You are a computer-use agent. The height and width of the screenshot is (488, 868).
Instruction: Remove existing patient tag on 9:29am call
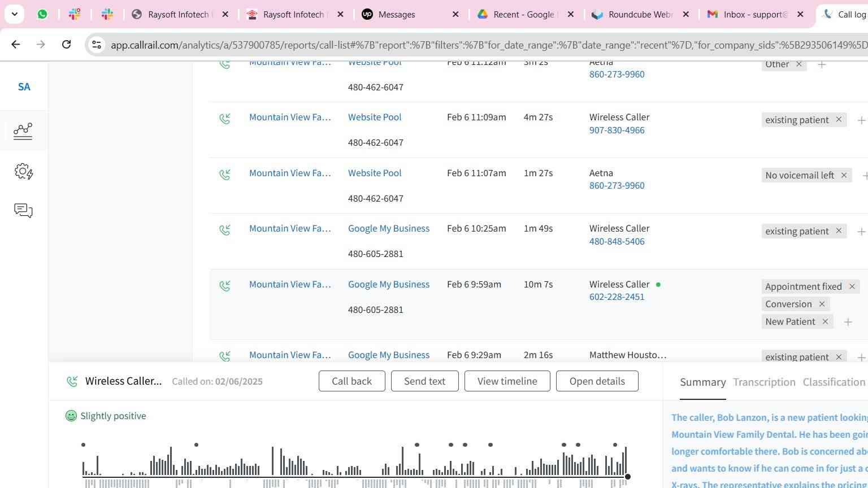839,357
